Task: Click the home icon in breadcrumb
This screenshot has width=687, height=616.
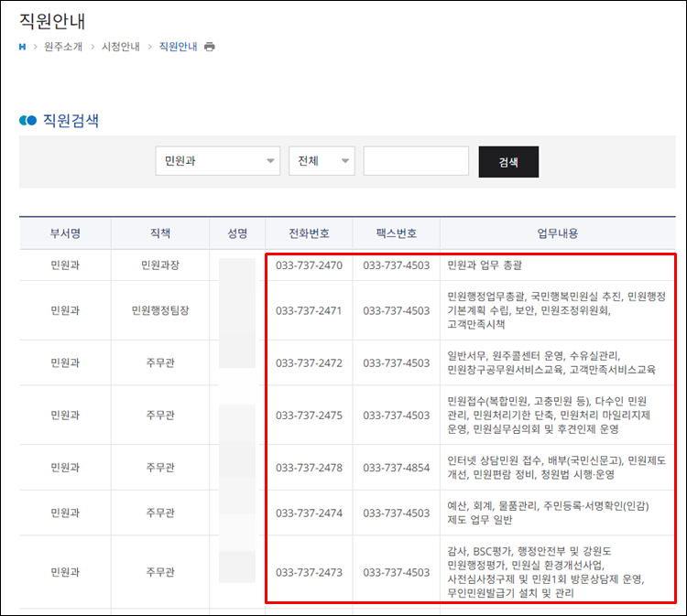Action: click(22, 47)
